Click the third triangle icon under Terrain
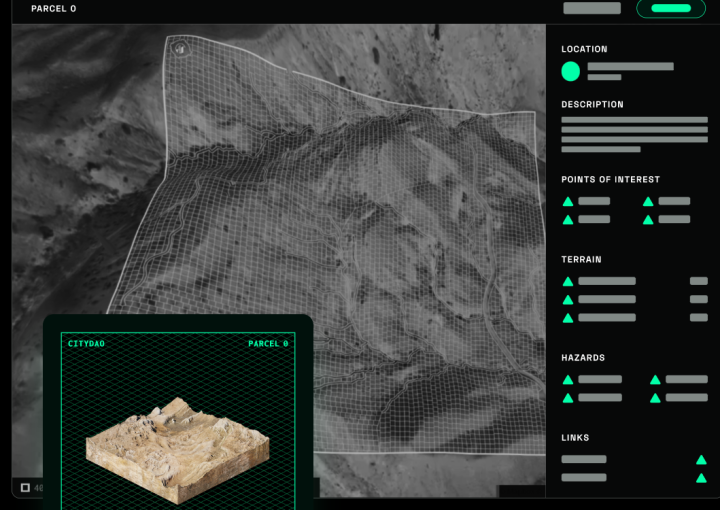The width and height of the screenshot is (720, 510). click(x=568, y=318)
